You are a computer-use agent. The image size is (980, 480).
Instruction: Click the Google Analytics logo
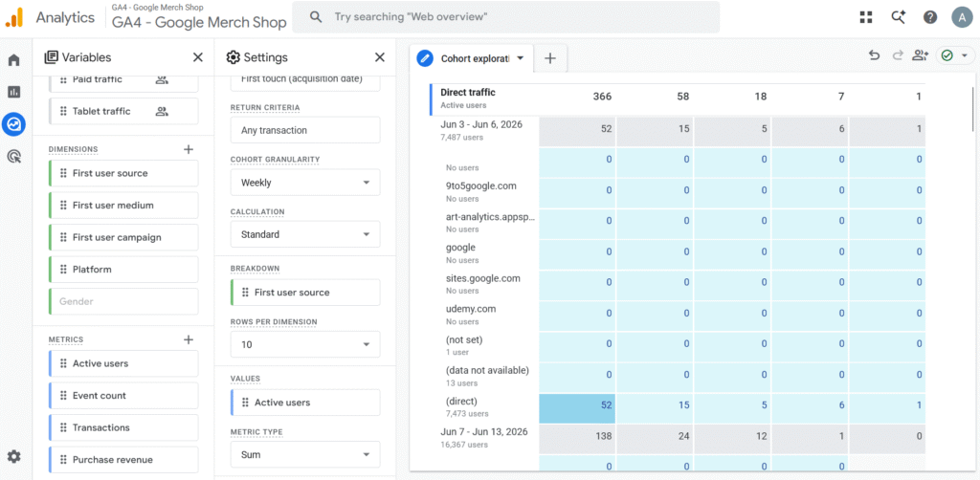[x=14, y=17]
